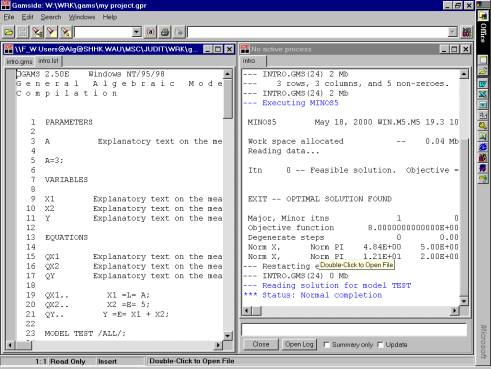Click listing window's scroll down arrow
491x369 pixels.
click(228, 336)
